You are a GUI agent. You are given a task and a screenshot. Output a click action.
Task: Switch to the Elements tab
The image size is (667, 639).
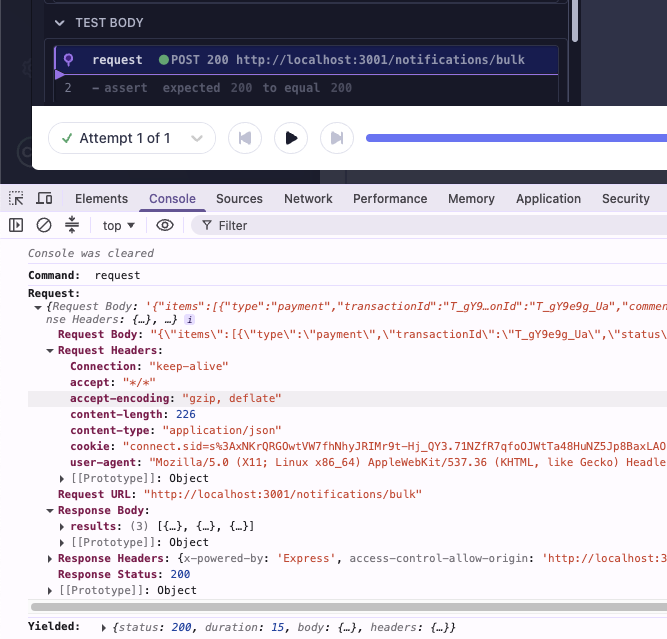(101, 199)
